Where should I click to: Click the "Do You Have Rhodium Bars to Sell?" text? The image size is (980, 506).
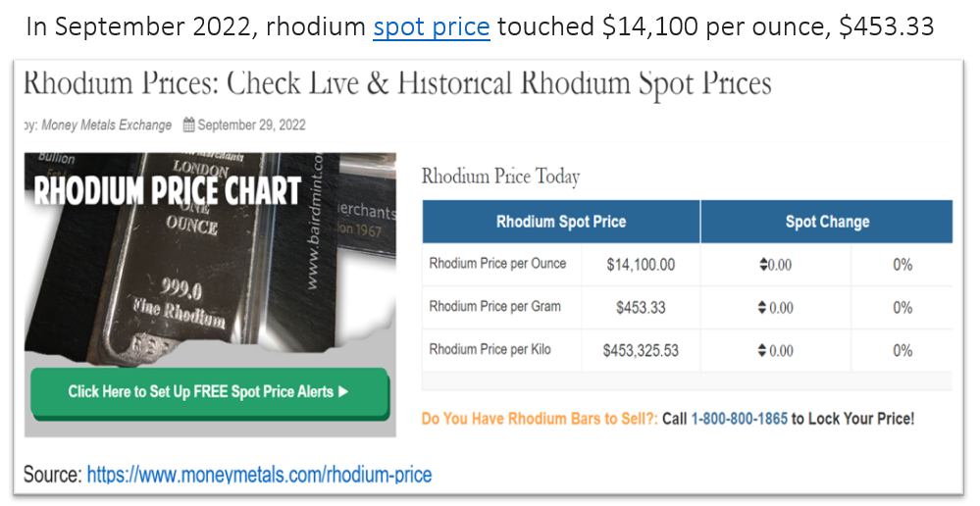pyautogui.click(x=540, y=419)
